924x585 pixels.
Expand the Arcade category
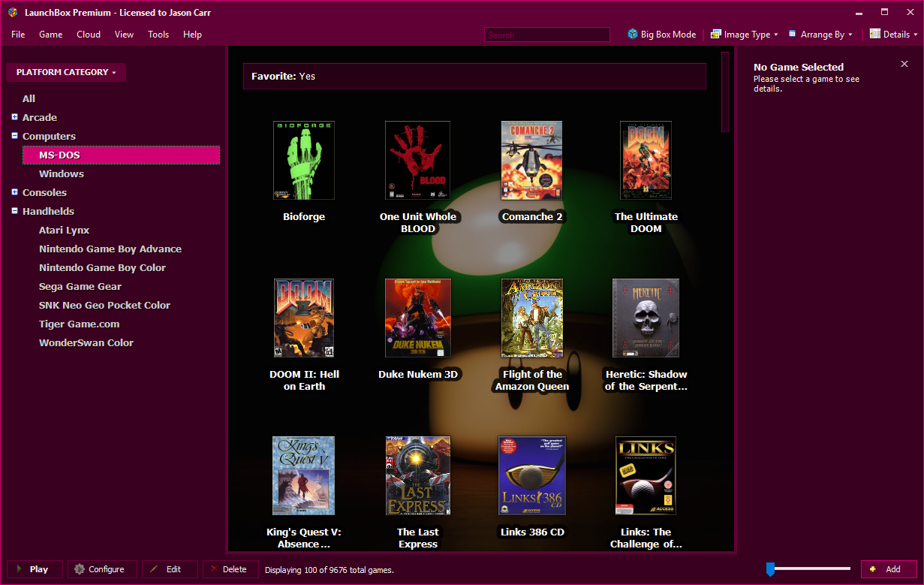point(15,117)
